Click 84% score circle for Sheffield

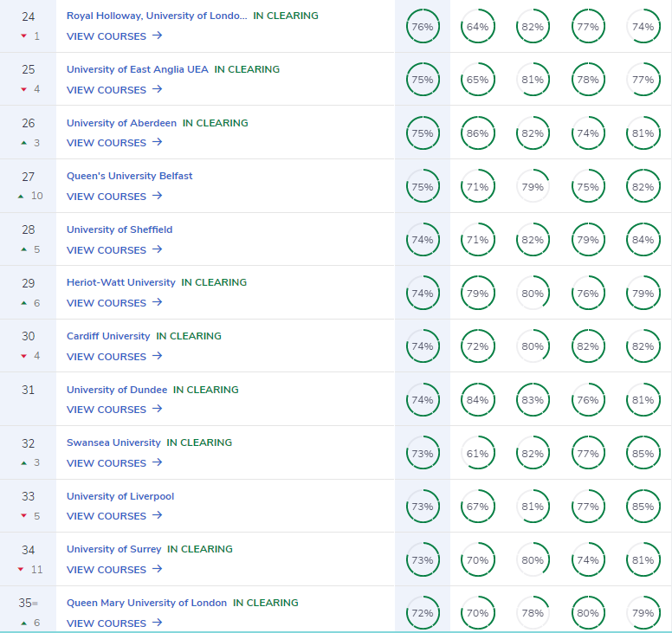coord(643,240)
